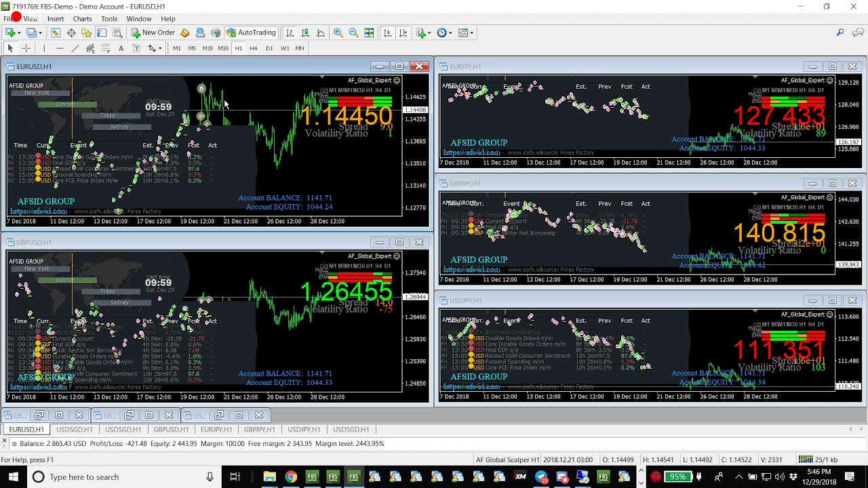Open the Data Window crosshair icon
The width and height of the screenshot is (868, 488).
[71, 33]
